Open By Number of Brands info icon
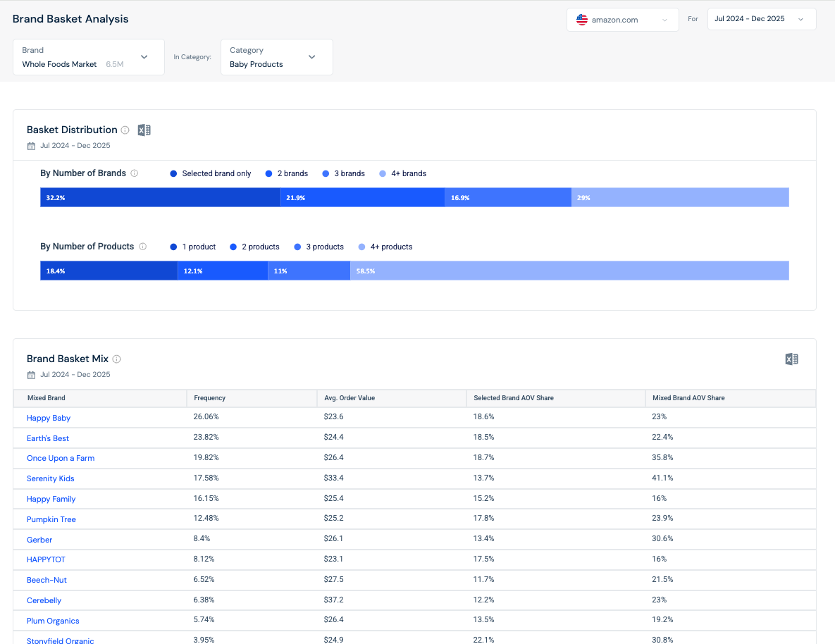 [x=134, y=173]
